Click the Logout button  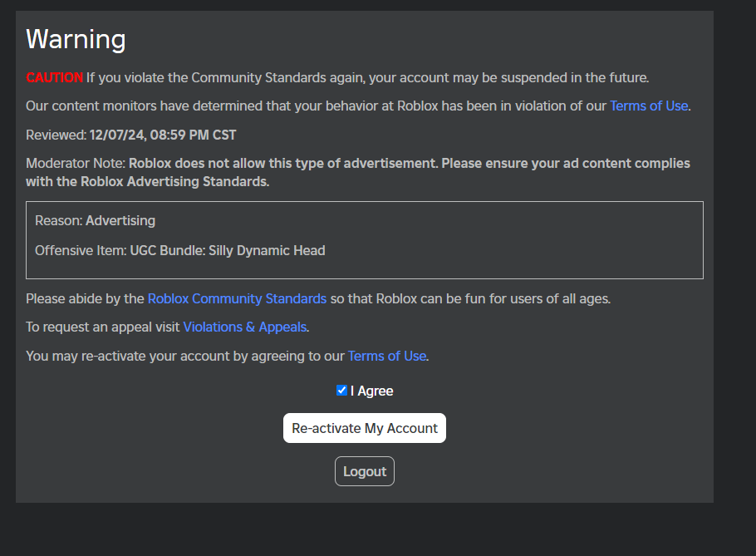tap(365, 471)
